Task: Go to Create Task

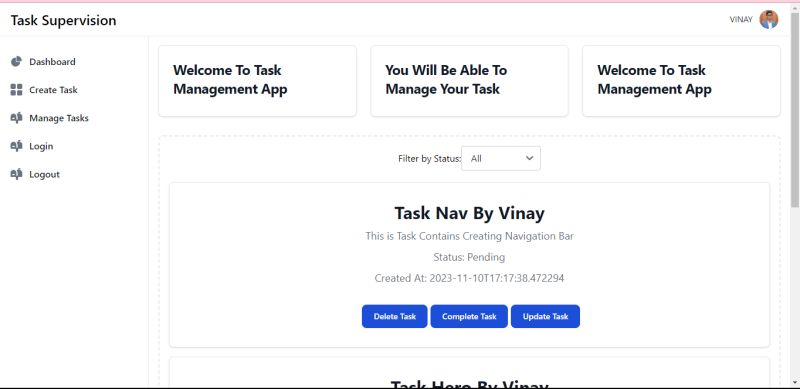Action: click(53, 90)
